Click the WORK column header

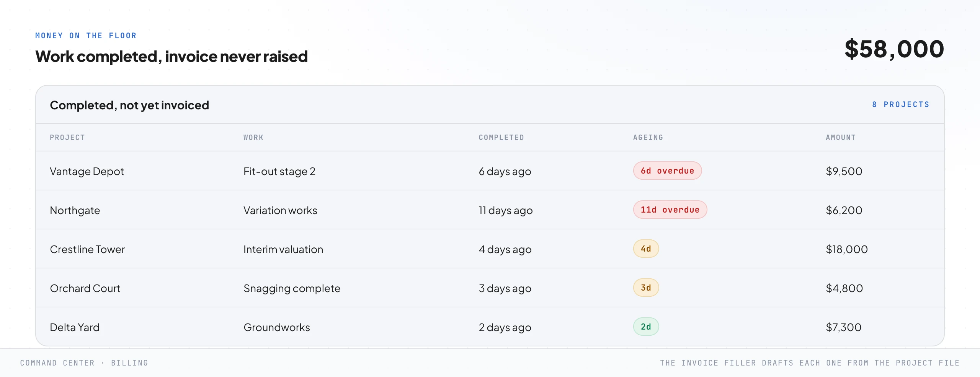[x=253, y=137]
